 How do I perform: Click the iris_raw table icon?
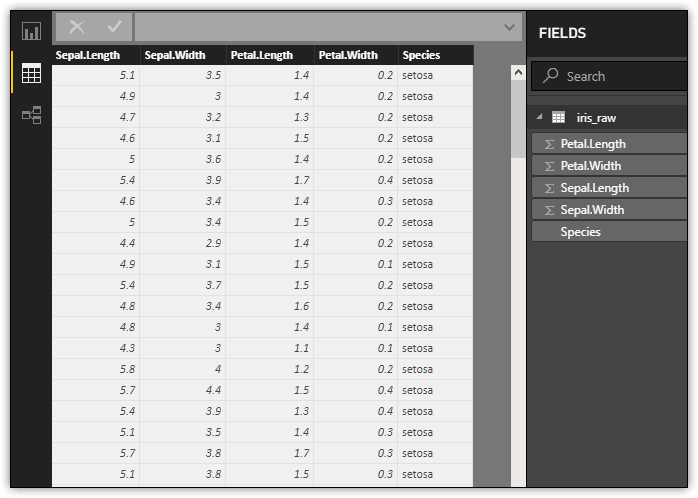pyautogui.click(x=558, y=118)
